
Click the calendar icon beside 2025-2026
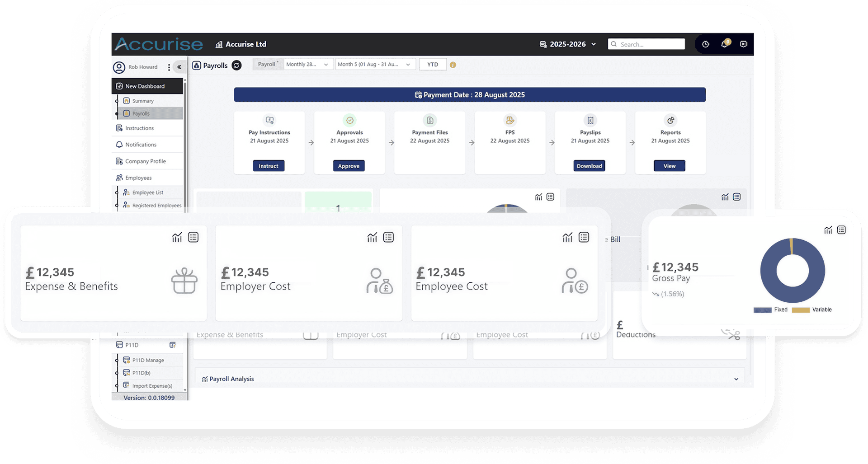(x=542, y=44)
